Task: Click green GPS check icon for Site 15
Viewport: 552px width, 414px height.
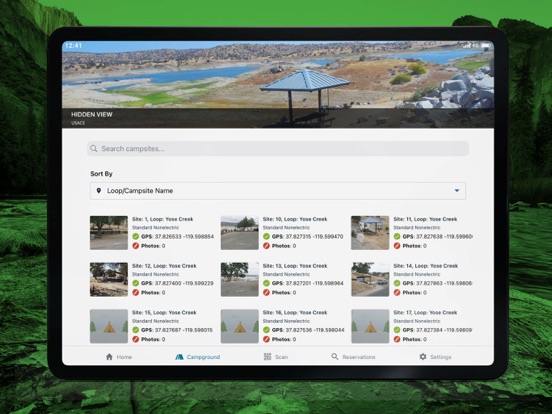Action: point(136,330)
